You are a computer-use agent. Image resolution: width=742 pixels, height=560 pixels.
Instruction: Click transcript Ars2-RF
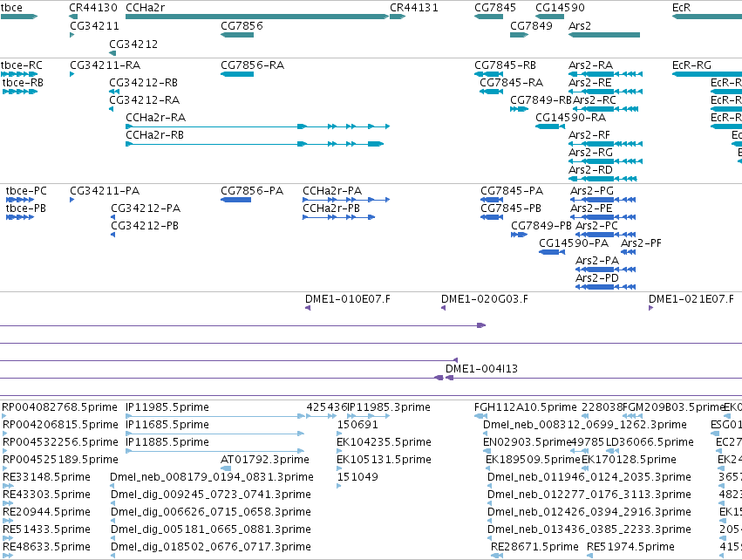tap(589, 135)
